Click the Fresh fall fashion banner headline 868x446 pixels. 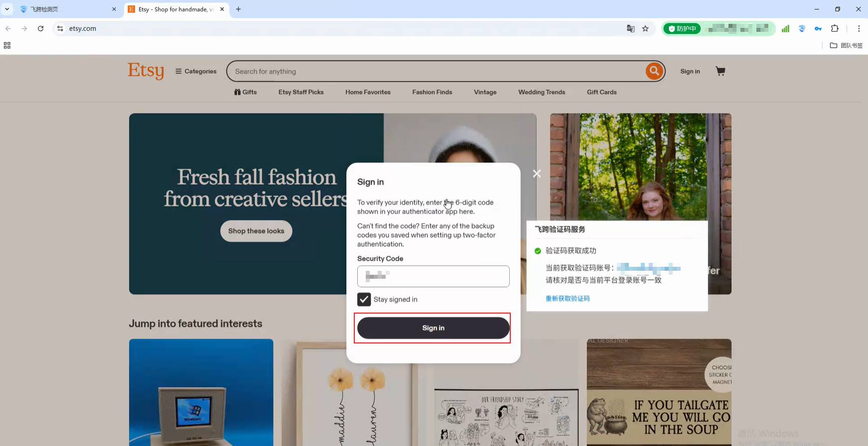point(256,188)
